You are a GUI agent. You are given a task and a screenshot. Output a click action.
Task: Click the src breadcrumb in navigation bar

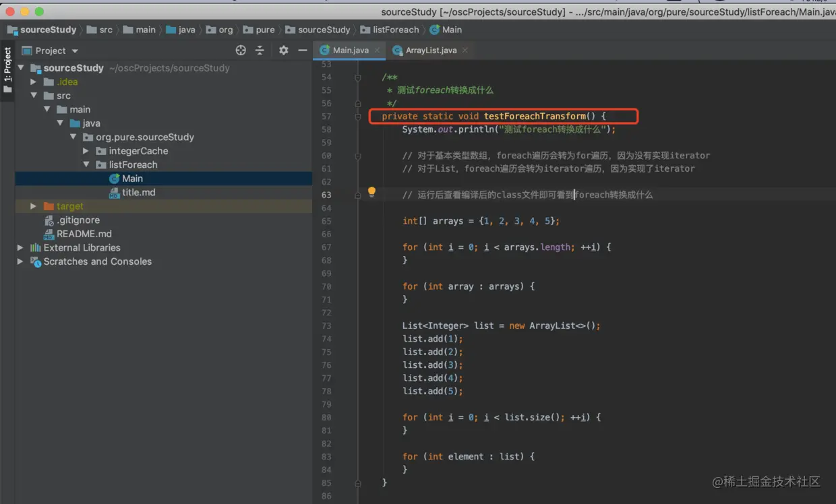click(x=100, y=30)
